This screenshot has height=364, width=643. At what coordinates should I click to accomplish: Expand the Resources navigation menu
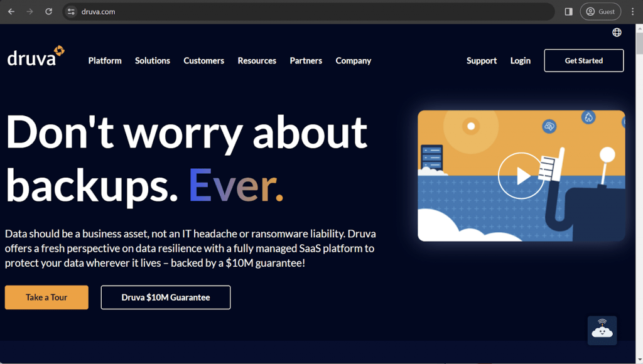point(257,61)
